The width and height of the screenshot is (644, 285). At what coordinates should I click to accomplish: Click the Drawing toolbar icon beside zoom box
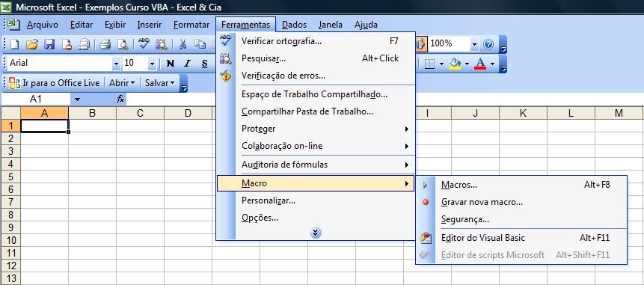coord(421,44)
